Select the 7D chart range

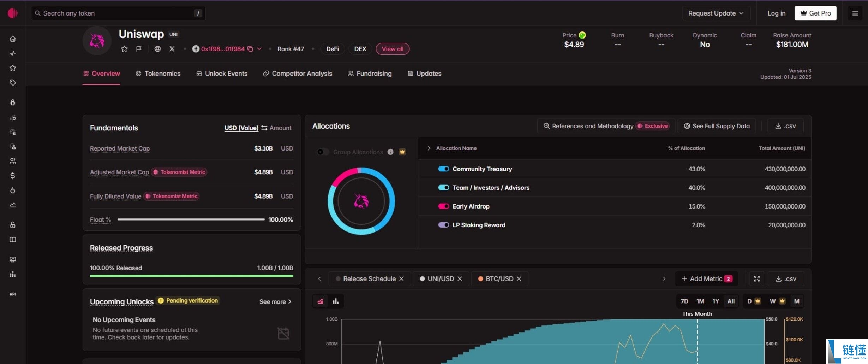coord(684,301)
